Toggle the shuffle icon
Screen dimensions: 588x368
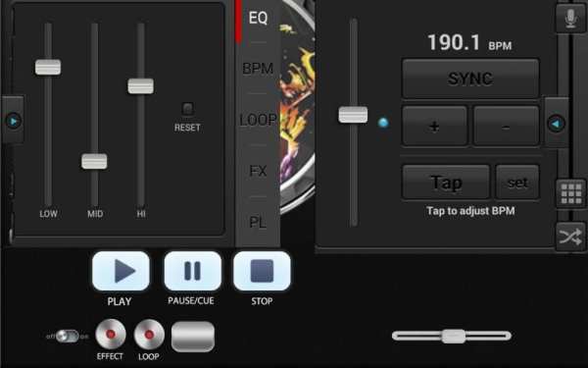click(570, 237)
